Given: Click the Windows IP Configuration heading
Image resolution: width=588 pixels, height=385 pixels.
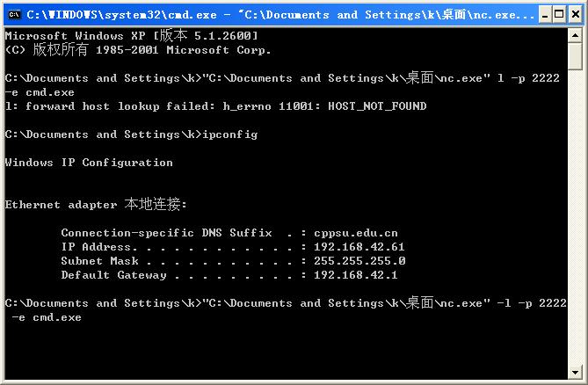Looking at the screenshot, I should click(89, 163).
